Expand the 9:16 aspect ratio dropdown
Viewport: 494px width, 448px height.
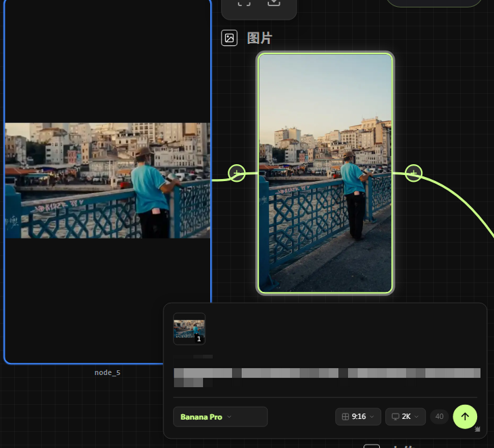pyautogui.click(x=358, y=417)
